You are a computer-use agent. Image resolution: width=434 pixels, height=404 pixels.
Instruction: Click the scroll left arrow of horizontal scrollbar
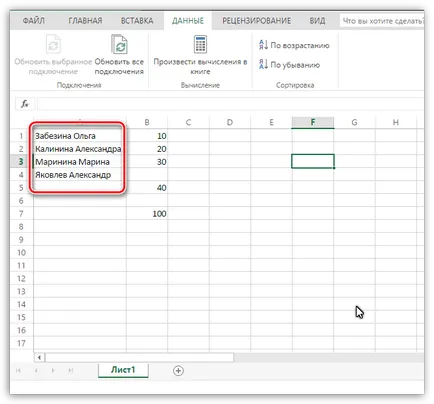pyautogui.click(x=39, y=358)
